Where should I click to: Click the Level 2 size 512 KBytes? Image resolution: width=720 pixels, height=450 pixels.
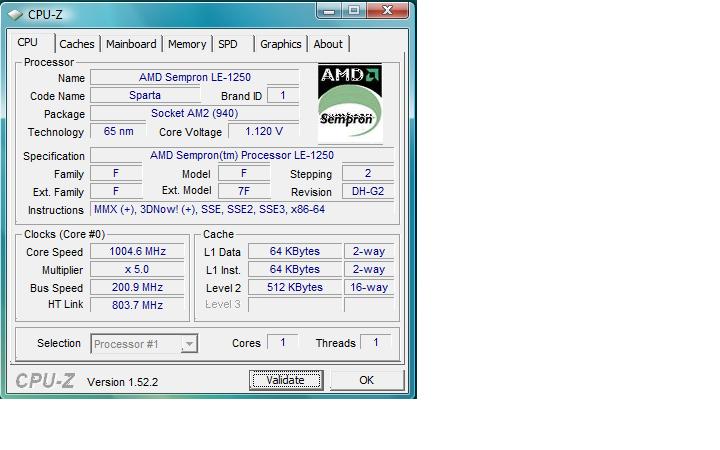[x=295, y=287]
